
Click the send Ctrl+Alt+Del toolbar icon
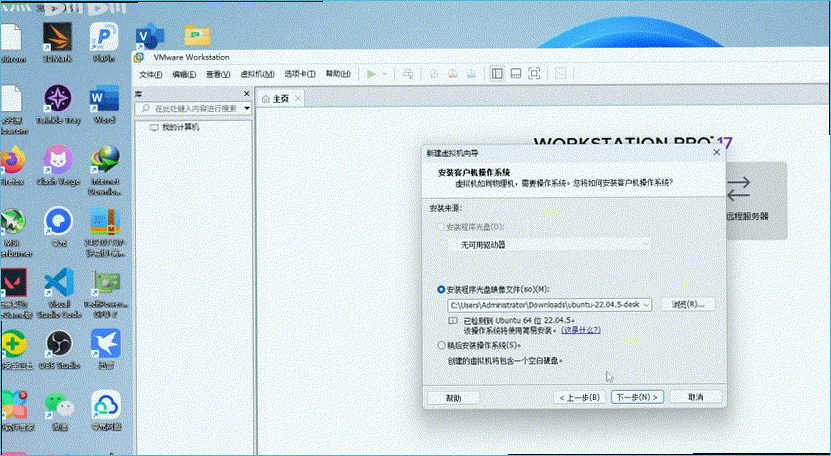(408, 74)
